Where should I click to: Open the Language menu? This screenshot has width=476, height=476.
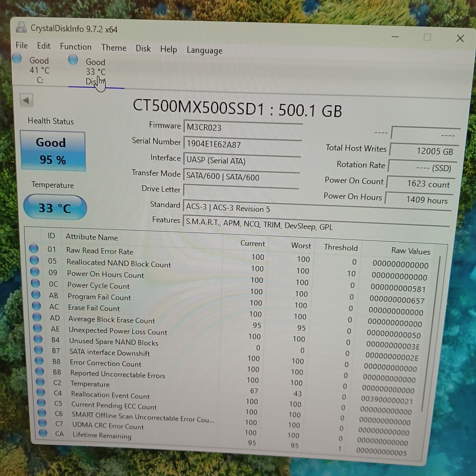click(205, 50)
